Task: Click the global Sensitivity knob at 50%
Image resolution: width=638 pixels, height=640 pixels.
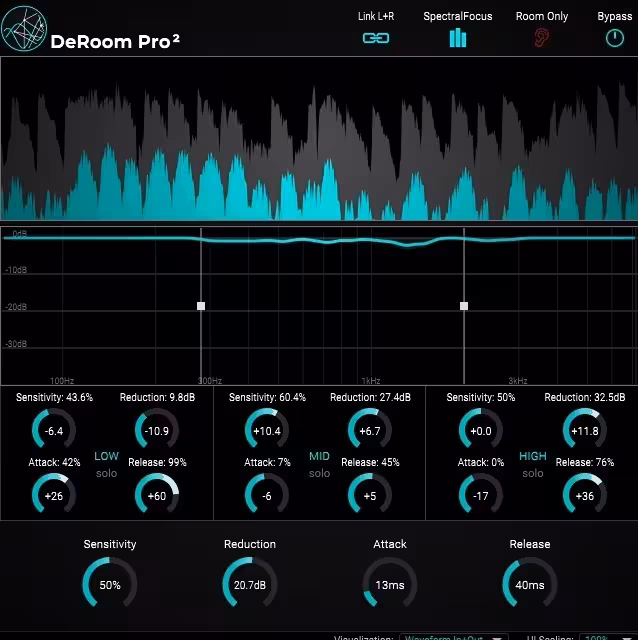Action: click(110, 584)
